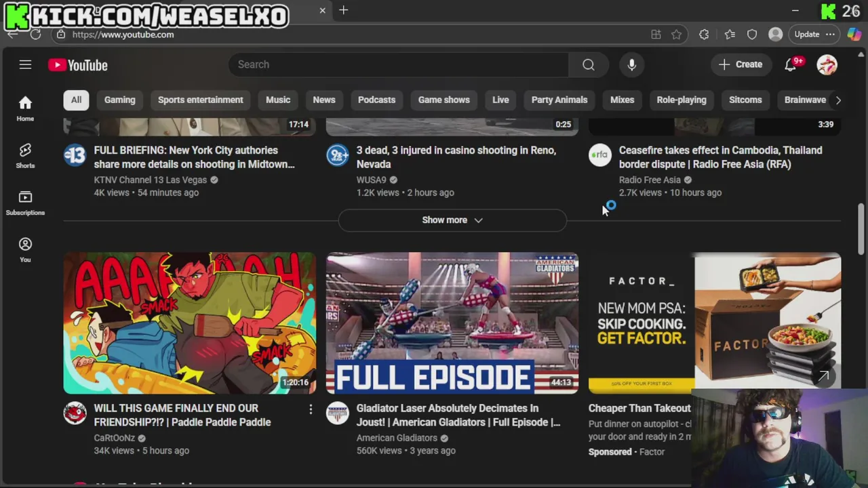This screenshot has height=488, width=868.
Task: Open the American Gladiators channel name
Action: pyautogui.click(x=397, y=438)
